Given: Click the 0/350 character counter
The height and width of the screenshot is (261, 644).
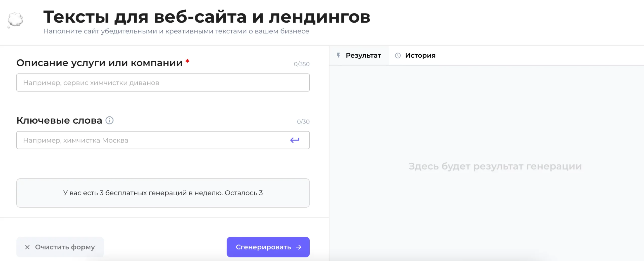Looking at the screenshot, I should (301, 64).
